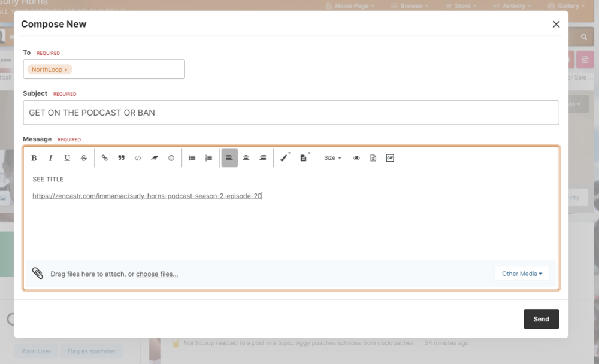
Task: Remove NorthLoop from the To field
Action: coord(65,69)
